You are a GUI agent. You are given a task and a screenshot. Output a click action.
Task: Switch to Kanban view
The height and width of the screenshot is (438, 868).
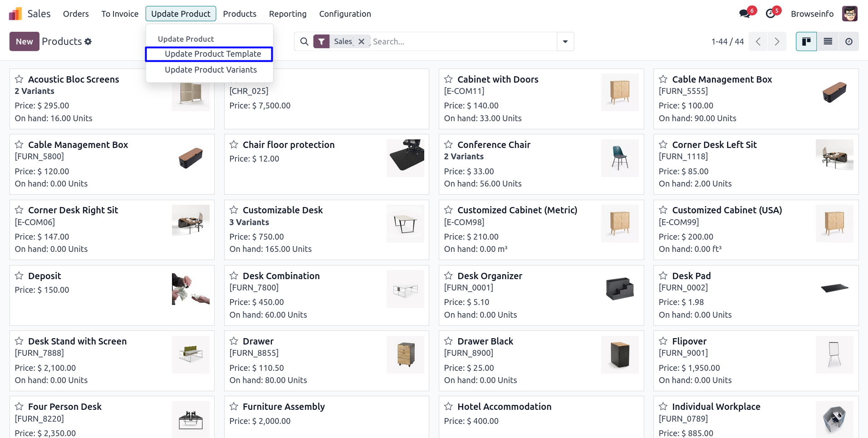[806, 42]
